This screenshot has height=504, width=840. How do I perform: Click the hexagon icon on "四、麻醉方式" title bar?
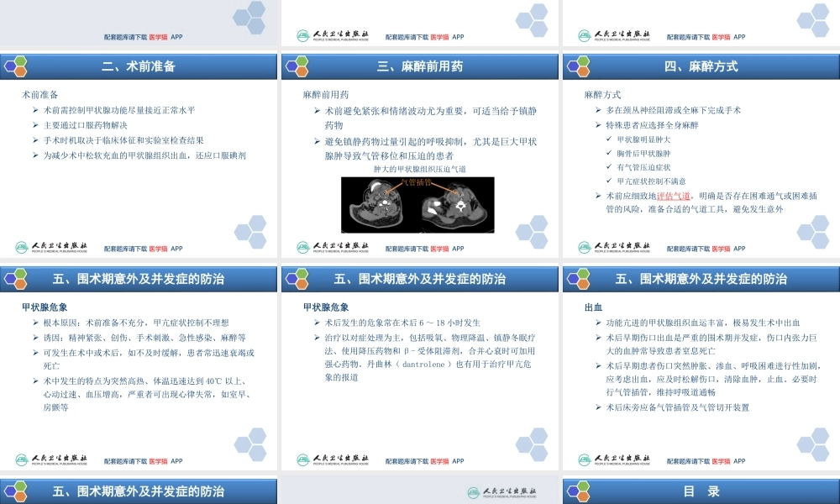coord(580,65)
